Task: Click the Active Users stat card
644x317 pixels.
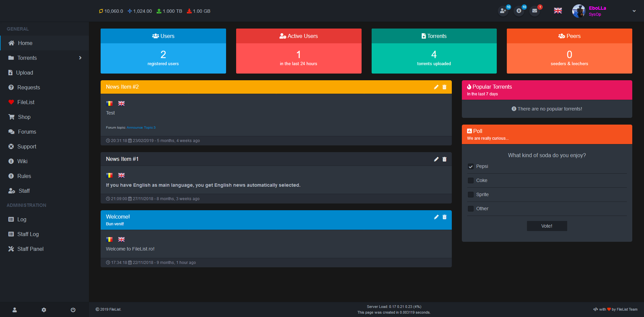Action: click(x=299, y=51)
